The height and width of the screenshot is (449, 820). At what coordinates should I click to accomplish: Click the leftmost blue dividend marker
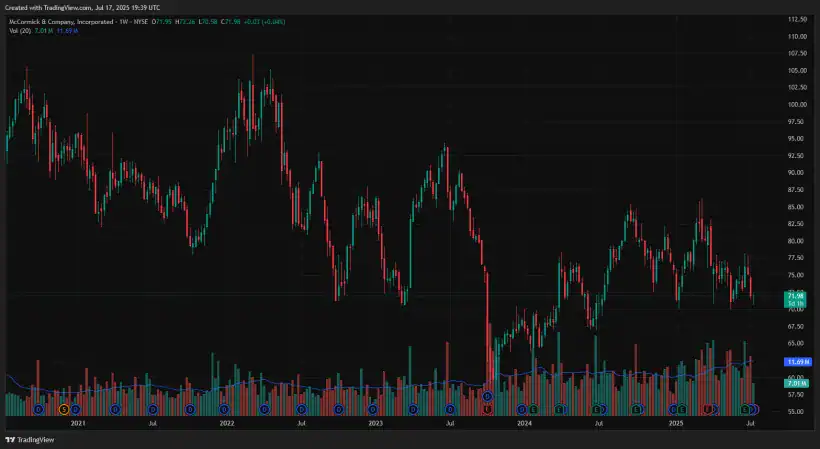39,409
